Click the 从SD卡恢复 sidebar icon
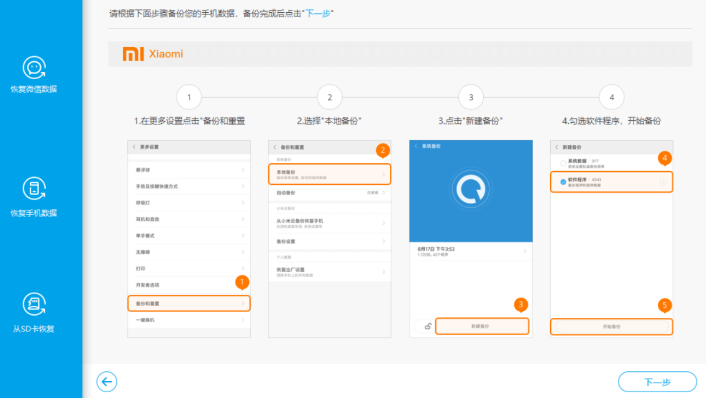The height and width of the screenshot is (402, 717). point(34,305)
